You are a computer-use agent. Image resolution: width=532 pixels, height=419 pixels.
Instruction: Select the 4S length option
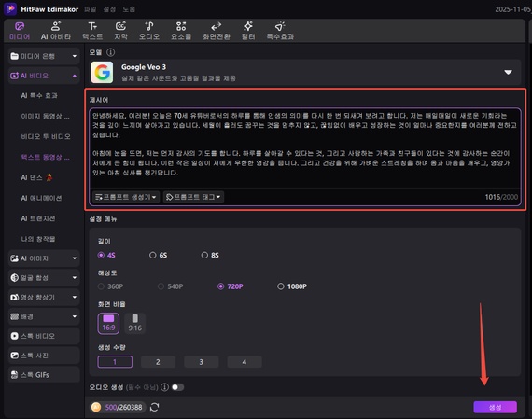pyautogui.click(x=106, y=255)
